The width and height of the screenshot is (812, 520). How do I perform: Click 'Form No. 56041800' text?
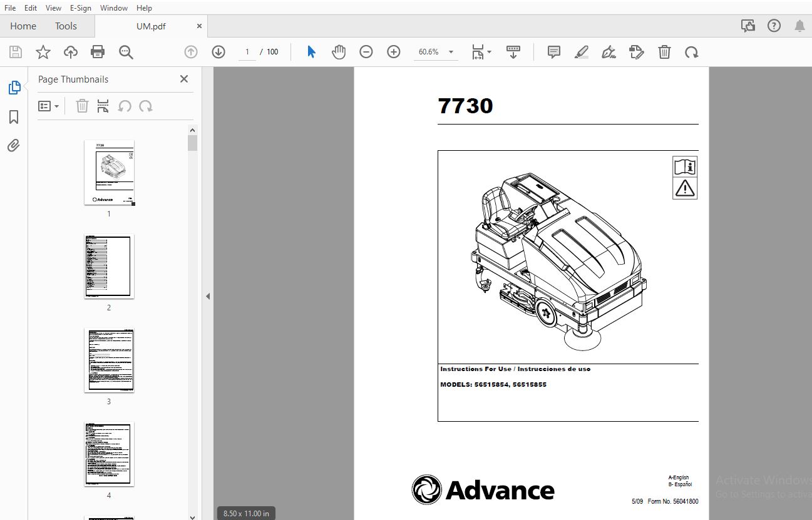coord(673,501)
